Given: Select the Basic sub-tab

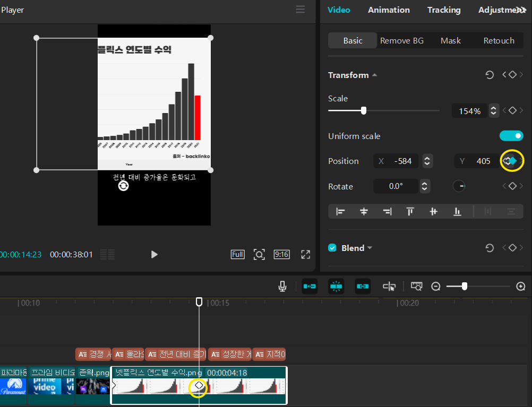Looking at the screenshot, I should [x=353, y=41].
